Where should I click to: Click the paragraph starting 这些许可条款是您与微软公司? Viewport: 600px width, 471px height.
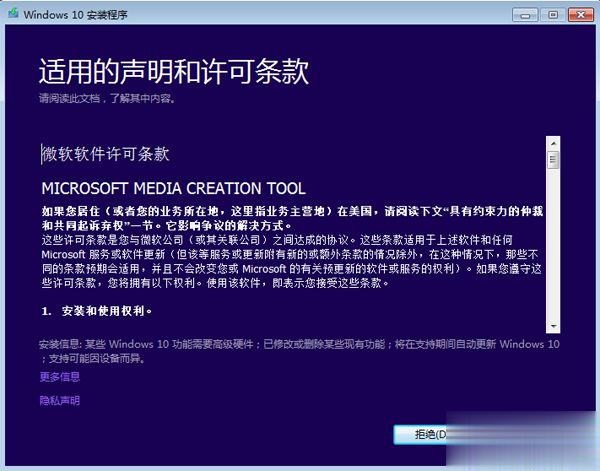click(292, 261)
